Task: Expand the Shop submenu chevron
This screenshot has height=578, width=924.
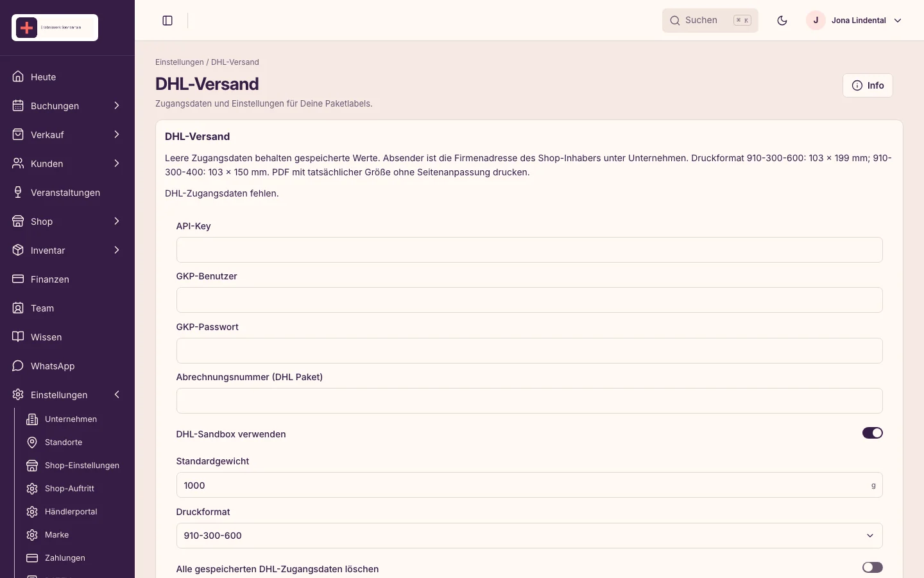Action: pos(117,222)
